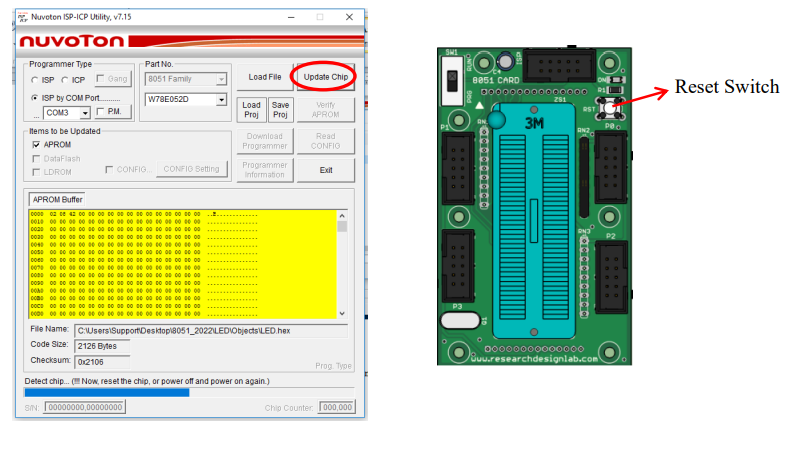Click the blue chip detection progress bar
800x467 pixels.
106,392
